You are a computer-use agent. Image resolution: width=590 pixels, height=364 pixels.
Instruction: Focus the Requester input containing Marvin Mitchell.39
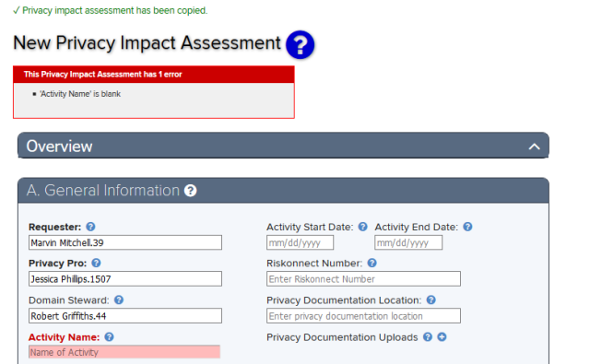coord(125,242)
